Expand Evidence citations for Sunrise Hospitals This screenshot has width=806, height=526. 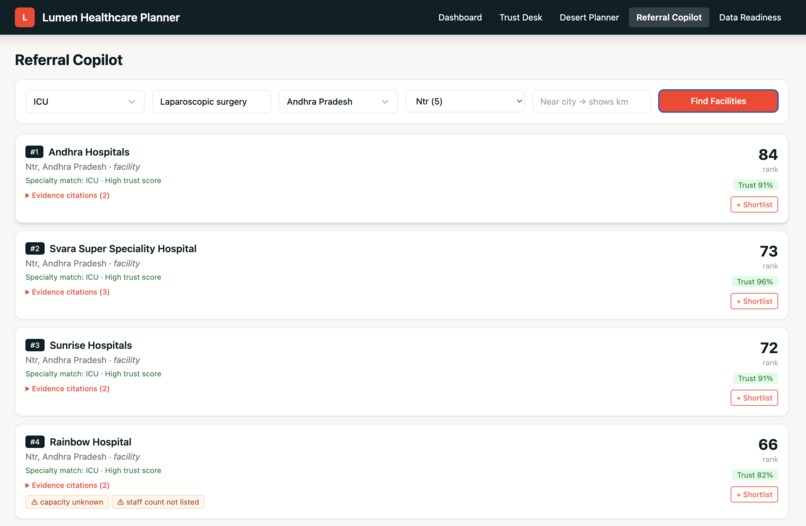pyautogui.click(x=67, y=389)
